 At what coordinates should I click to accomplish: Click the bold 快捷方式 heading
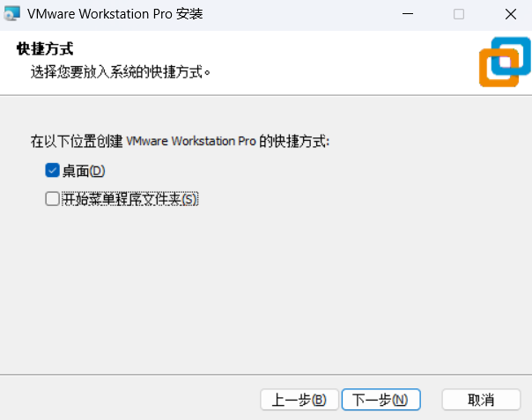(x=45, y=48)
